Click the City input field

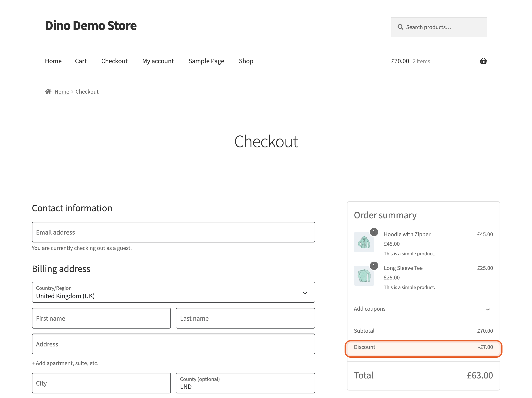(x=101, y=383)
